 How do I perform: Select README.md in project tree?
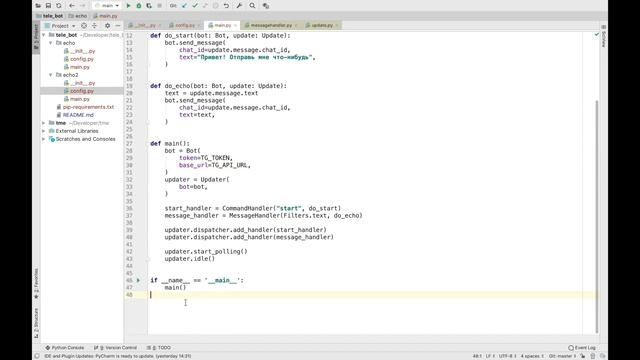pyautogui.click(x=78, y=115)
